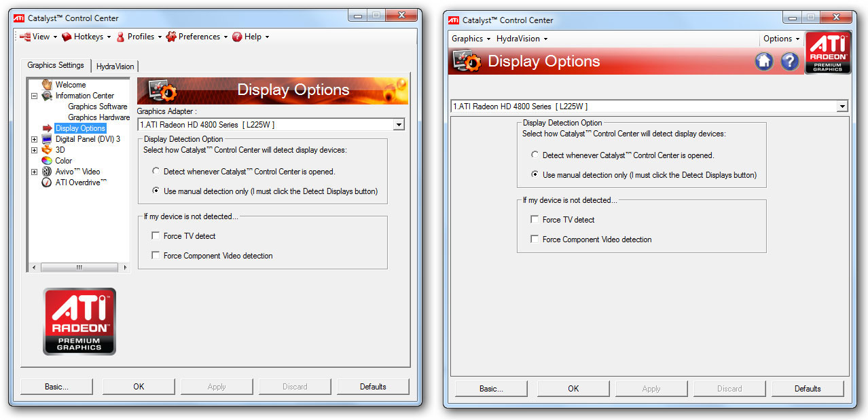Select manual detection radio in right window
The width and height of the screenshot is (868, 420).
(535, 175)
